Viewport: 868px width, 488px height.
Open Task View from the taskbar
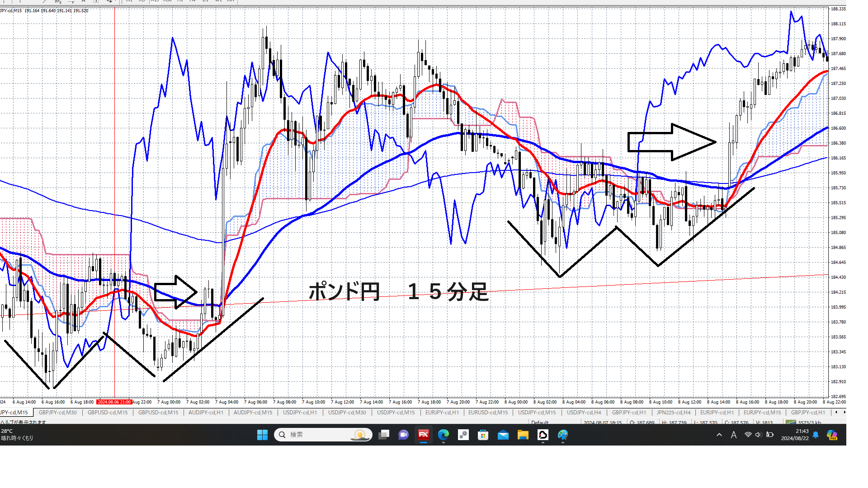384,435
